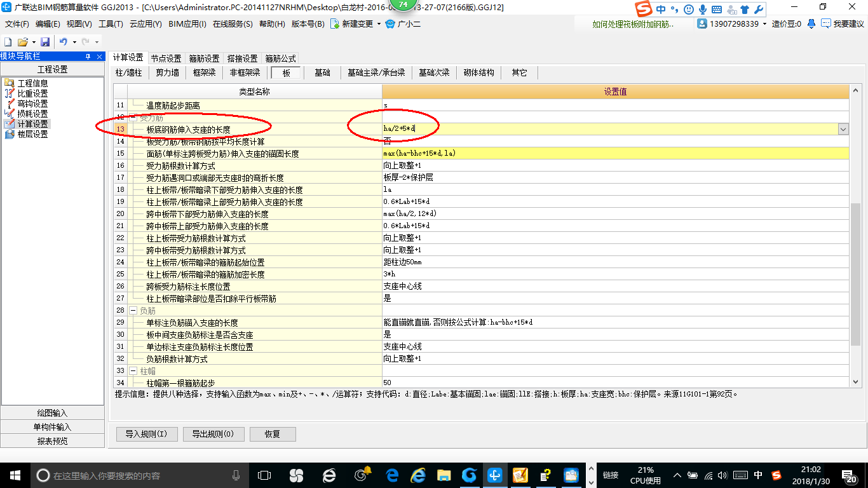Open 我要建议 feedback icon
Screen dimensions: 868x488
pos(826,24)
